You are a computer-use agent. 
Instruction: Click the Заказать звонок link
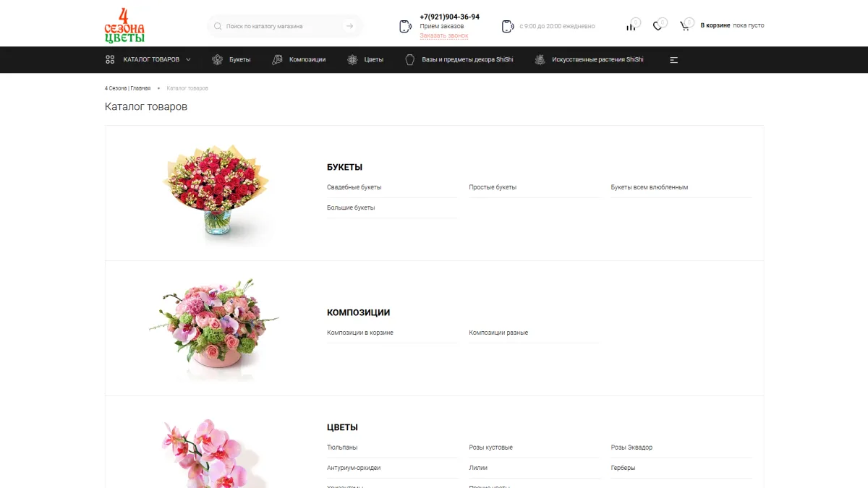pos(443,35)
